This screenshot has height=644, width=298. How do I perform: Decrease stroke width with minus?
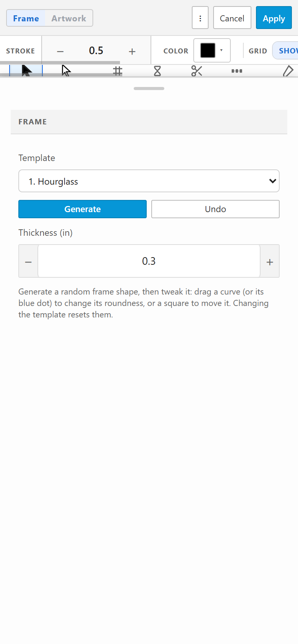point(60,51)
